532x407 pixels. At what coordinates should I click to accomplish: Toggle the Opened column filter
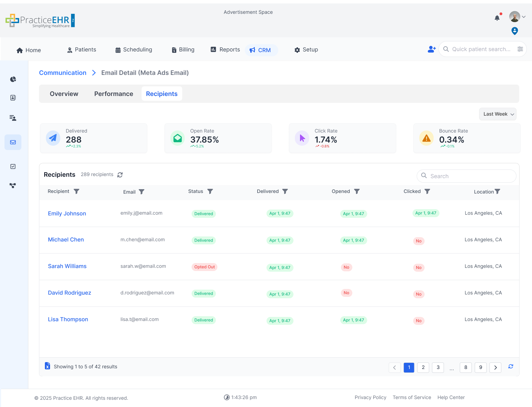click(x=357, y=191)
